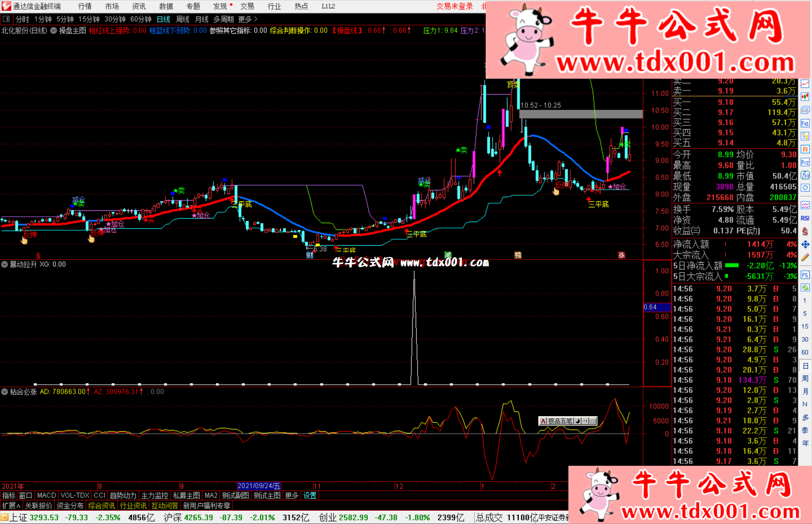The image size is (812, 524).
Task: Expand the 粘合必涨 indicator circle toggle
Action: click(5, 392)
